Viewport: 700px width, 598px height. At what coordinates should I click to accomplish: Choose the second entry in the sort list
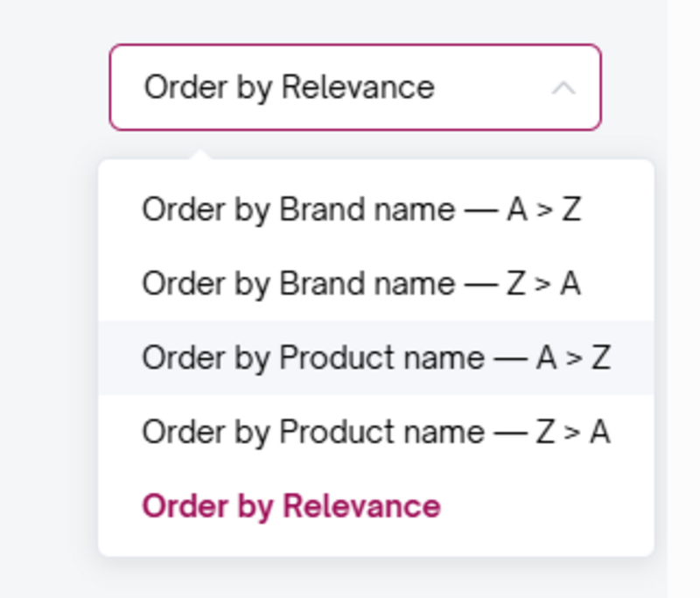point(360,284)
